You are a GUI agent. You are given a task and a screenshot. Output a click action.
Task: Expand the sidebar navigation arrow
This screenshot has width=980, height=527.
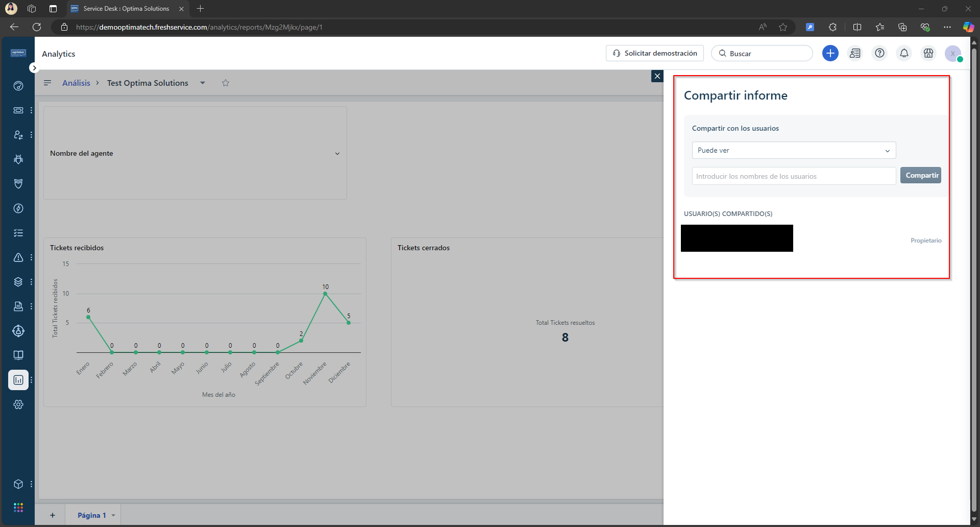point(34,68)
